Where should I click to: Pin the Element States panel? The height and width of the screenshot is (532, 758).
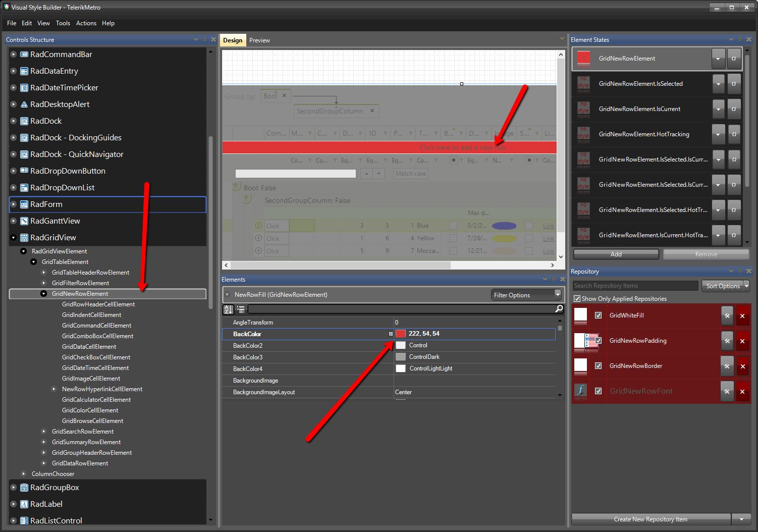(740, 39)
